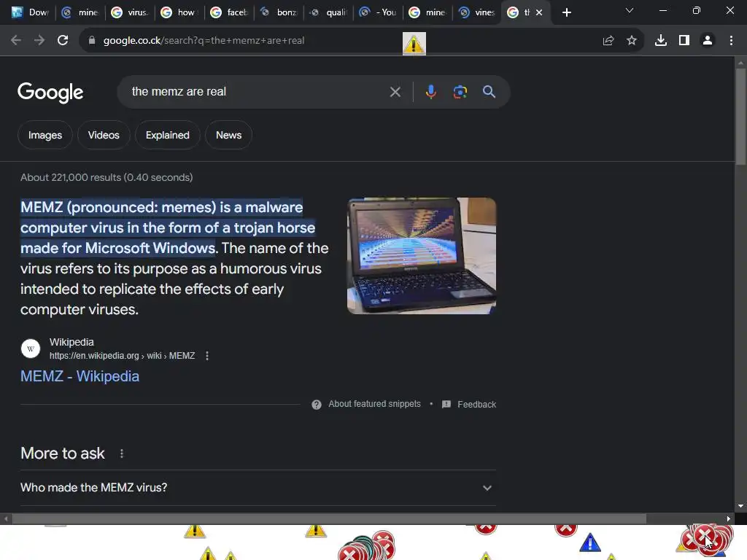Image resolution: width=747 pixels, height=560 pixels.
Task: Click 'About 221,000 results' text
Action: pos(107,177)
